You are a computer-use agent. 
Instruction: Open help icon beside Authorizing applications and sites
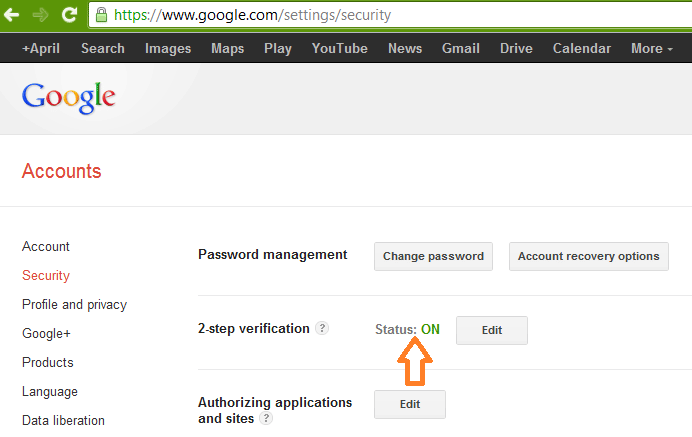(266, 418)
